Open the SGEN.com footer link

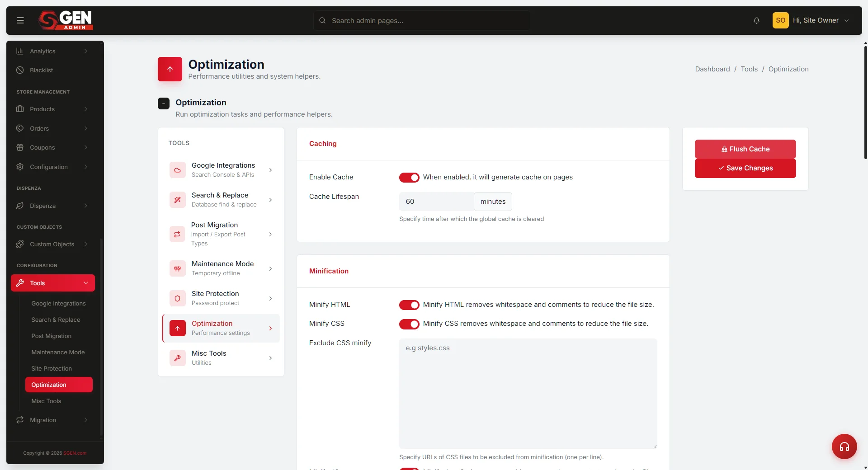75,453
